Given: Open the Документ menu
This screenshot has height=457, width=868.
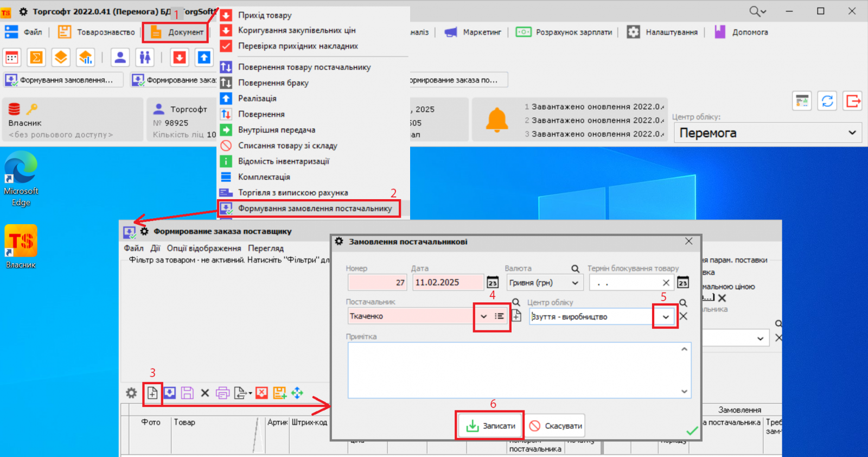Looking at the screenshot, I should pos(177,33).
